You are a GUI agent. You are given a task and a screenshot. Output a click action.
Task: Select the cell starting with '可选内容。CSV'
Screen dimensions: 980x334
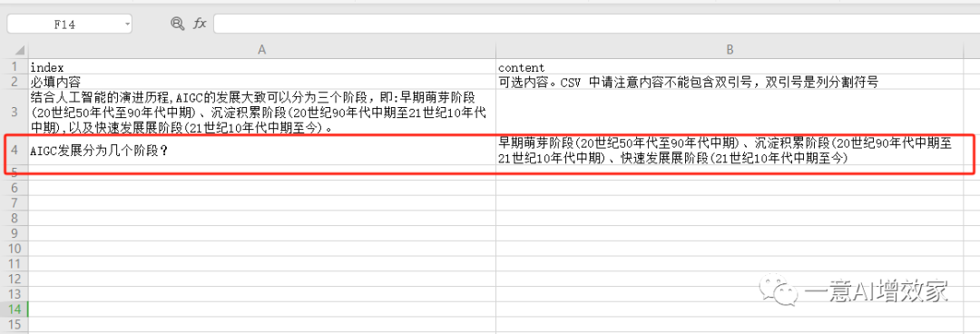pos(730,82)
